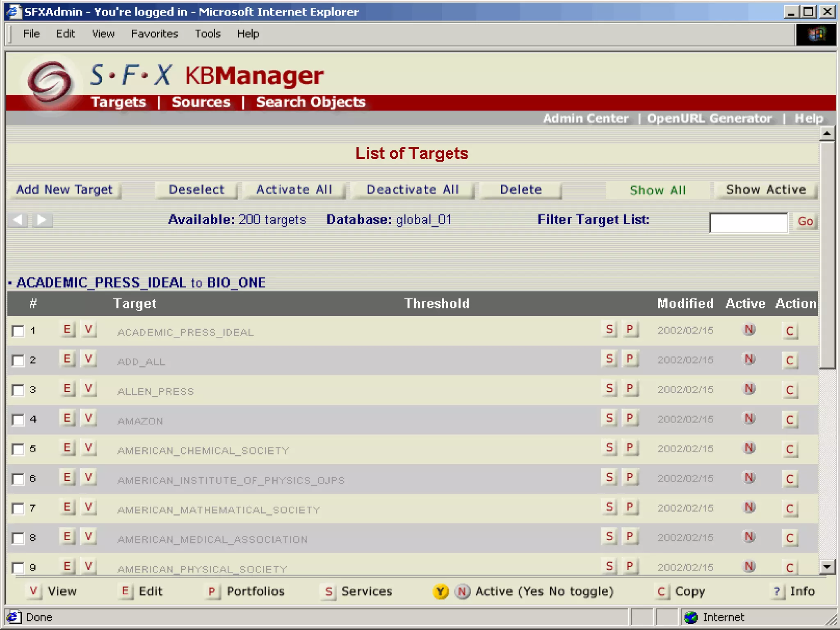This screenshot has height=630, width=840.
Task: Open Portfolios (P) for AMAZON
Action: tap(630, 418)
